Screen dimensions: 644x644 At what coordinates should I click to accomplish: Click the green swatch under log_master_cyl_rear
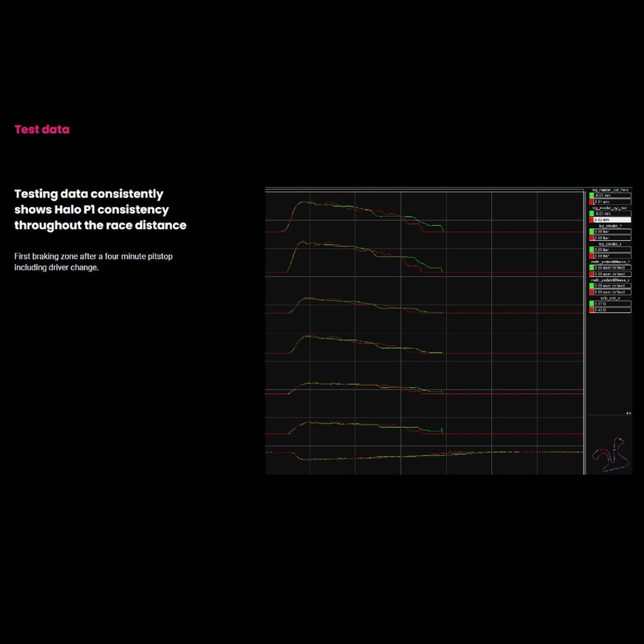tap(591, 214)
